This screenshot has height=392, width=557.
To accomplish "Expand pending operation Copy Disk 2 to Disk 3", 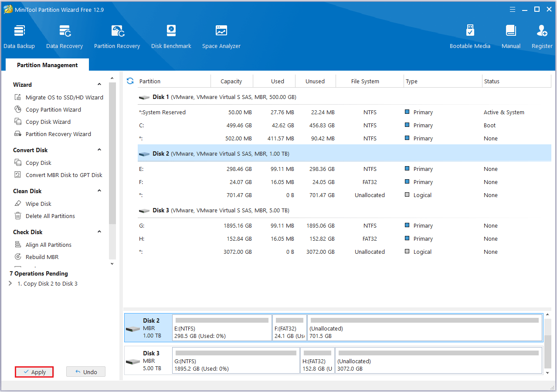I will [10, 283].
